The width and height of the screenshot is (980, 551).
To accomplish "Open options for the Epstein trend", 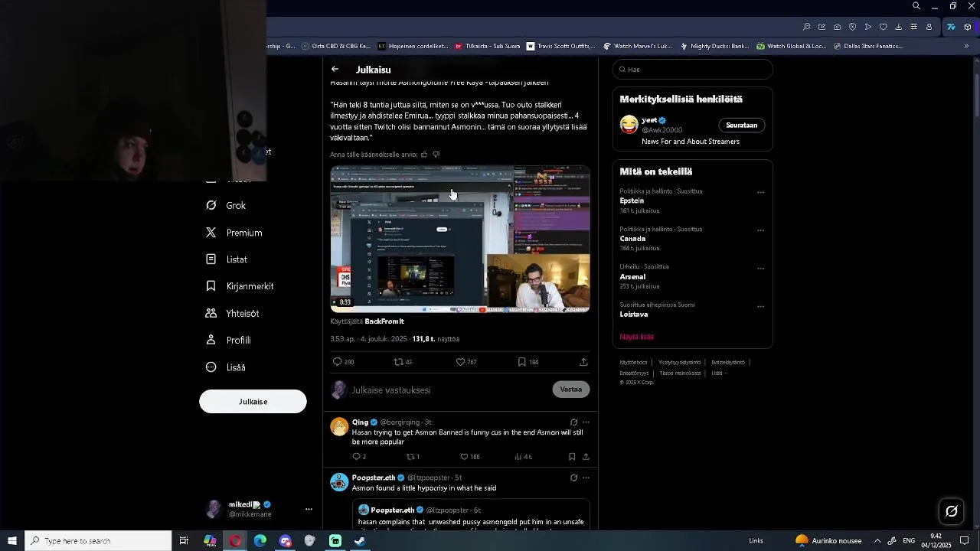I will (x=760, y=192).
